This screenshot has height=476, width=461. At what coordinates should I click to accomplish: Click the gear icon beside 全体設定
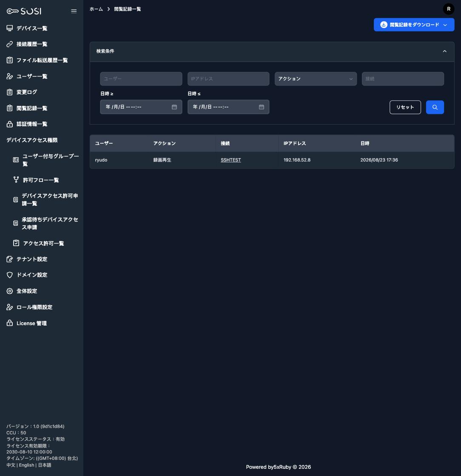tap(10, 291)
